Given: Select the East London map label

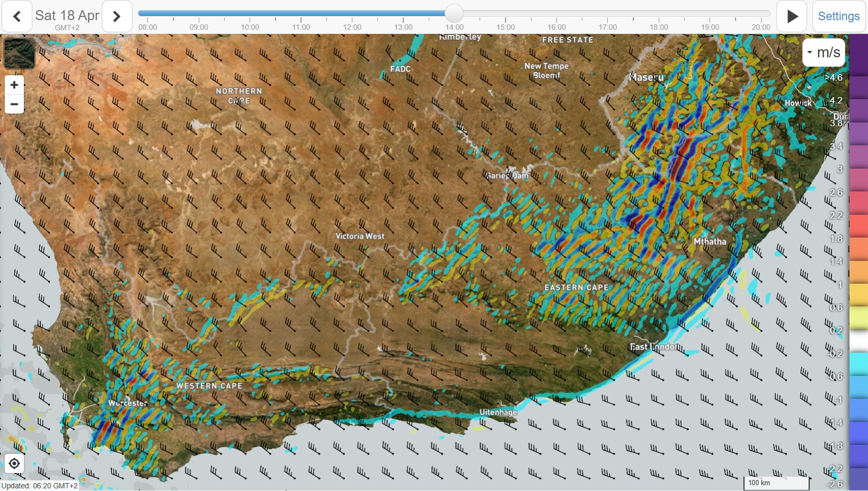Looking at the screenshot, I should click(654, 347).
